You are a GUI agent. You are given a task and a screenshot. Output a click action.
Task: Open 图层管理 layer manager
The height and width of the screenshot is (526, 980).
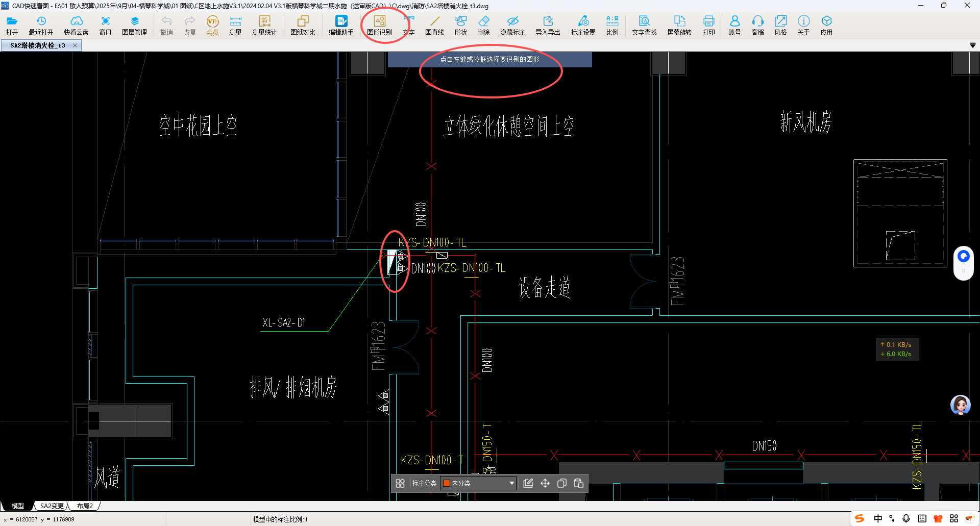134,25
